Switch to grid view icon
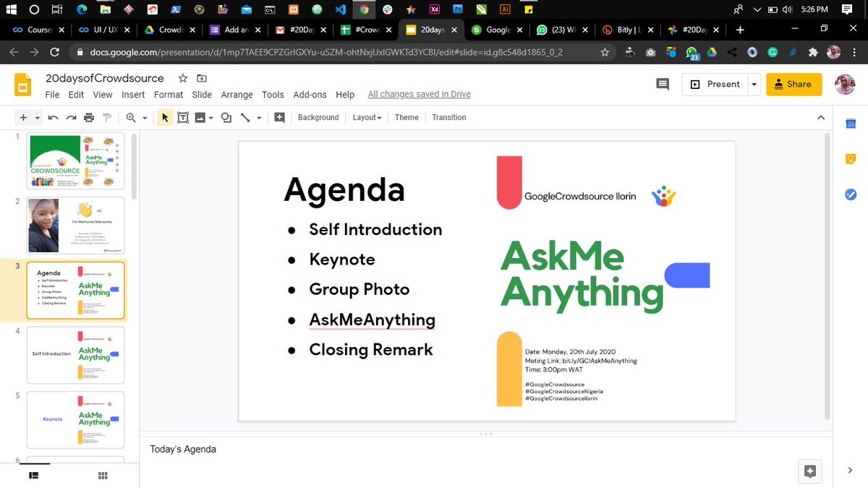 (103, 475)
